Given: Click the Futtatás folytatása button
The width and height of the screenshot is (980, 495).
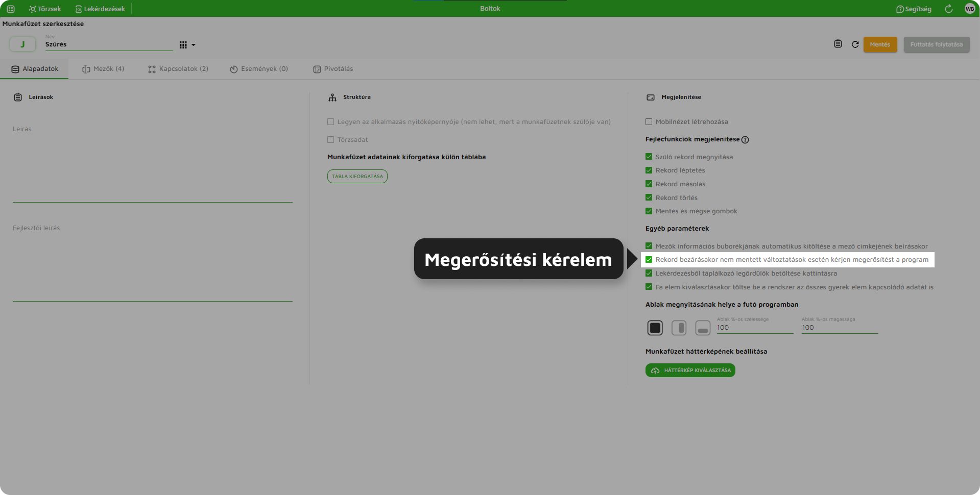Looking at the screenshot, I should point(937,44).
